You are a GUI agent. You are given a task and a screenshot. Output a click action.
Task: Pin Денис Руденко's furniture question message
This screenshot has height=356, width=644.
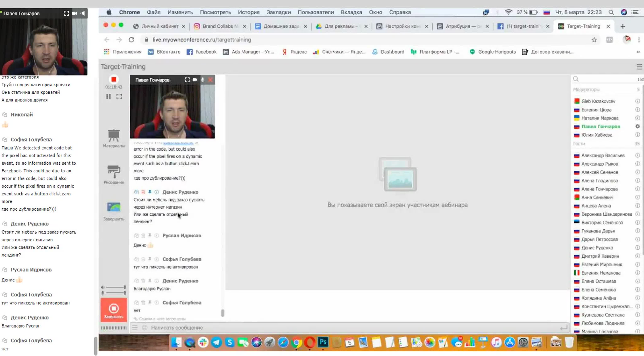(x=150, y=192)
